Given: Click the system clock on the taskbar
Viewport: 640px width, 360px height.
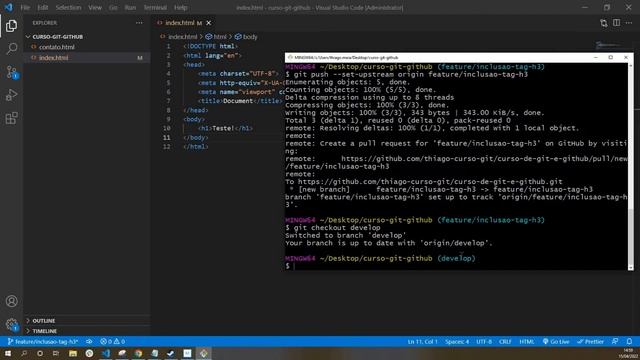Looking at the screenshot, I should point(628,353).
